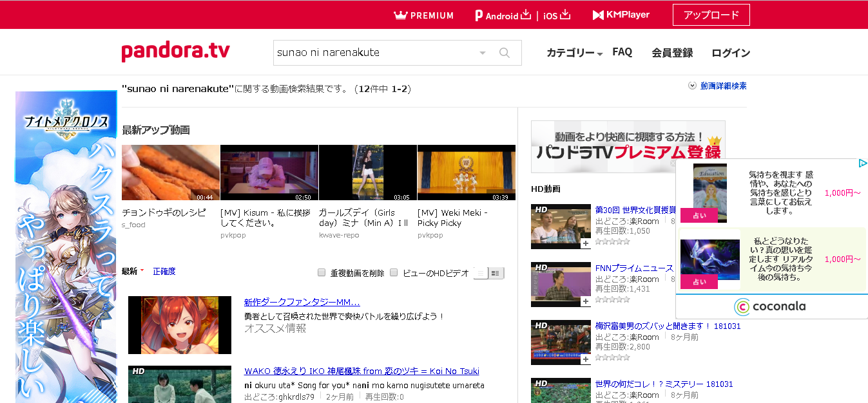The height and width of the screenshot is (403, 868).
Task: Open the ログイン login menu item
Action: coord(731,53)
